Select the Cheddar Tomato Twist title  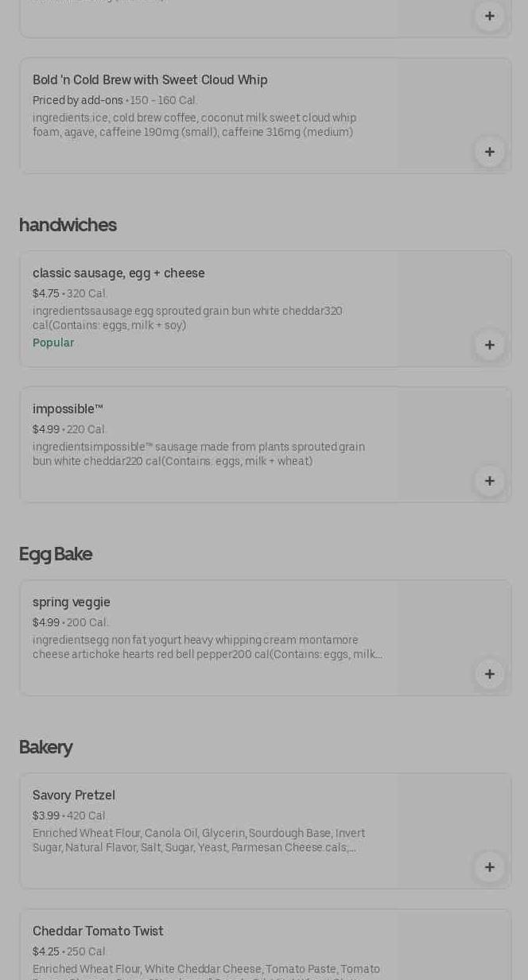click(x=98, y=932)
